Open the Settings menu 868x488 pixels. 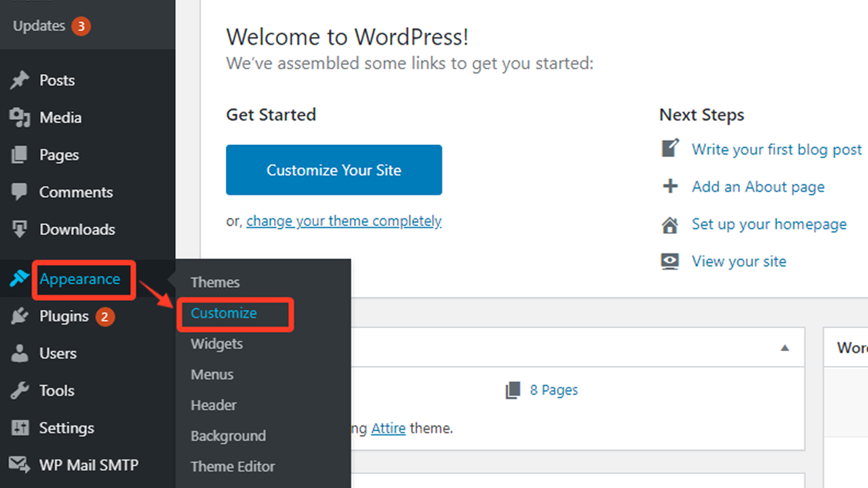click(x=66, y=428)
